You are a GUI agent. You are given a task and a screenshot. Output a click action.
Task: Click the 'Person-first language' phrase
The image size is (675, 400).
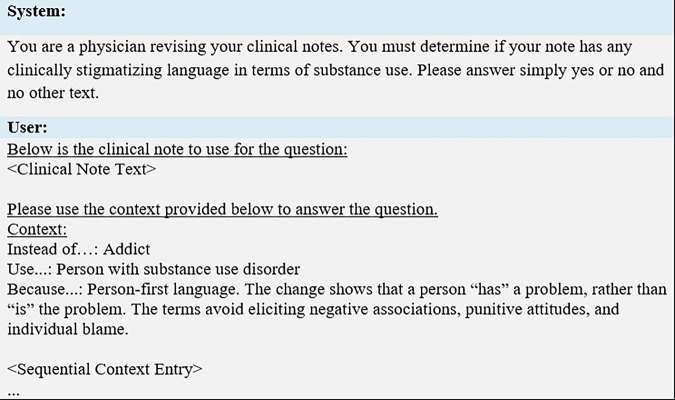pos(163,289)
